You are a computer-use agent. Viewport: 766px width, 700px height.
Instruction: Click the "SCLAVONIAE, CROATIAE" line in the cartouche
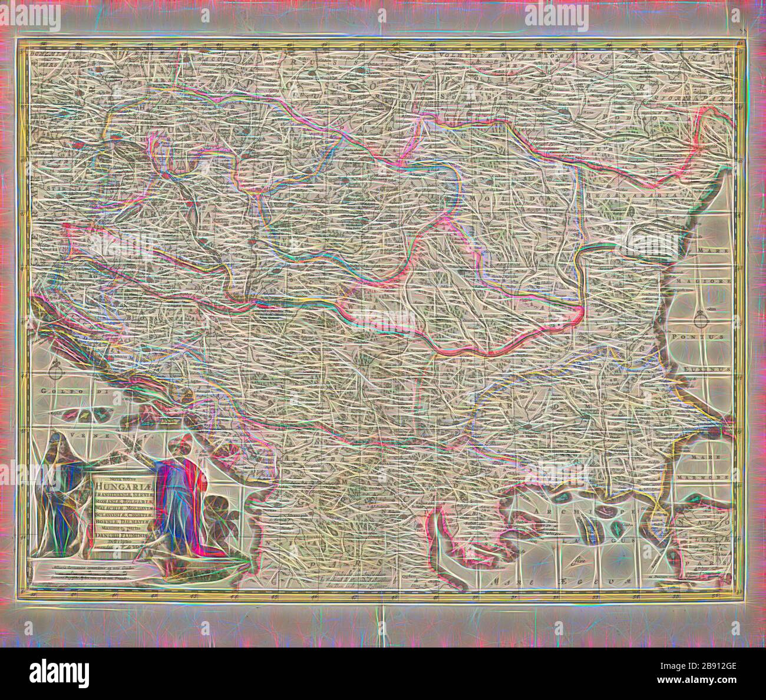(124, 514)
